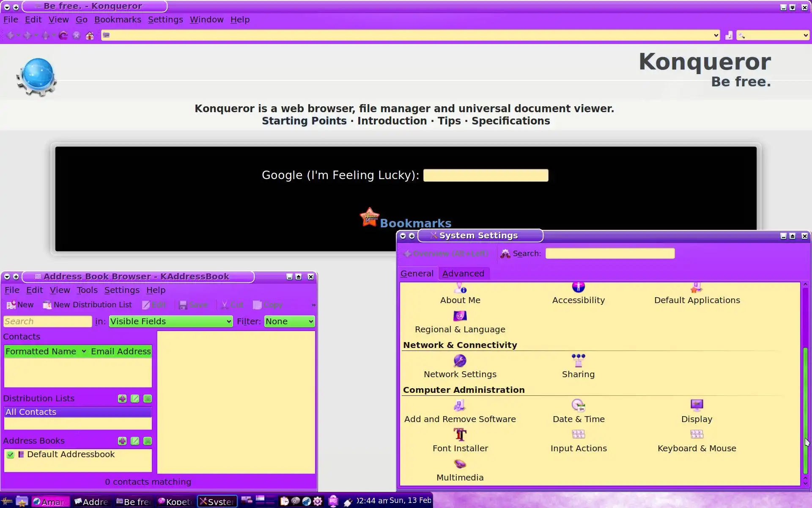Open the Tools menu in KAddressBook

pos(87,290)
